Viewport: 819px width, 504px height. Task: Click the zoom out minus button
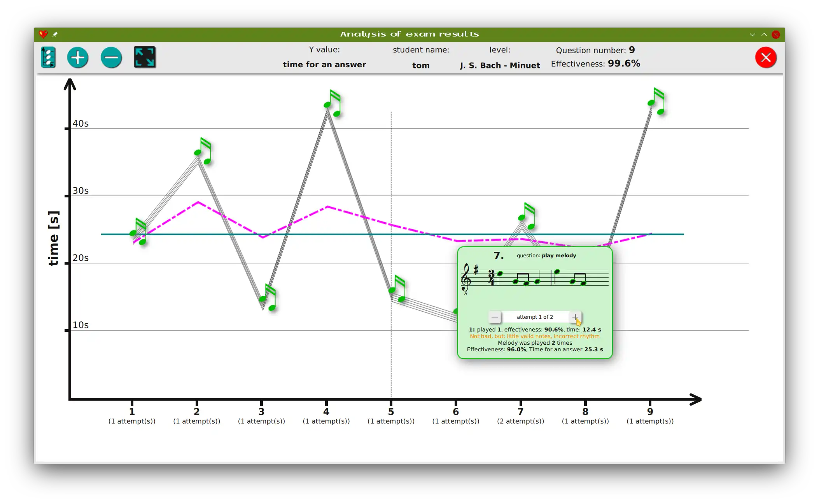click(x=111, y=58)
